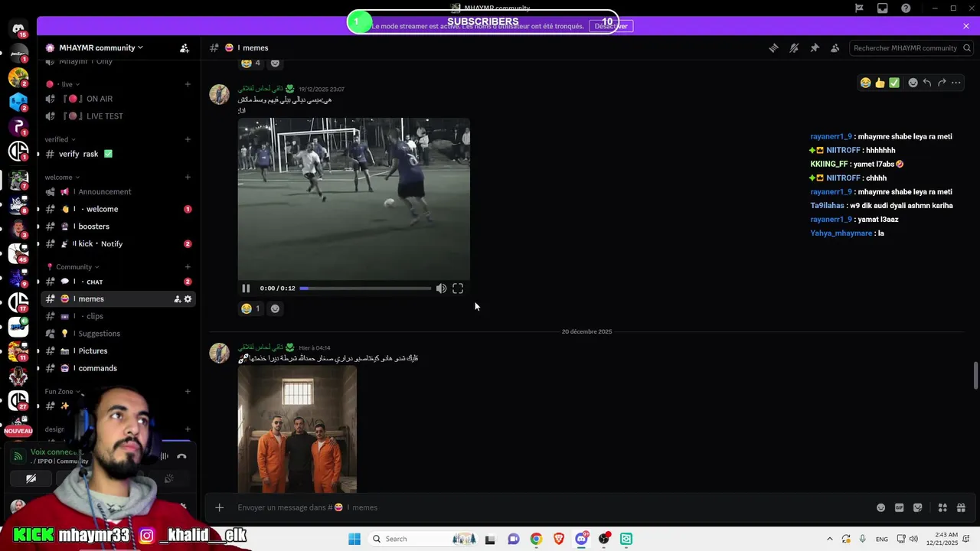Open the kick Notify channel
The width and height of the screenshot is (980, 551).
[118, 243]
